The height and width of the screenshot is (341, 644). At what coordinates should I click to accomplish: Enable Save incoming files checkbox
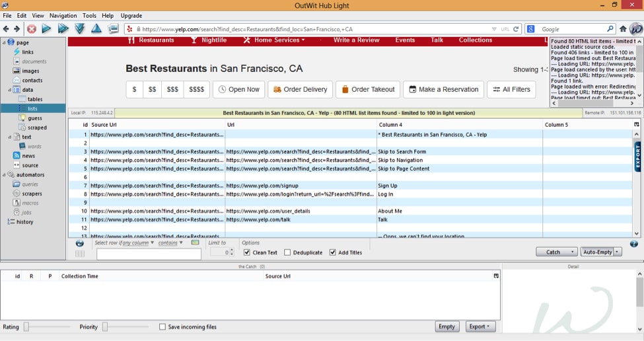(x=162, y=327)
